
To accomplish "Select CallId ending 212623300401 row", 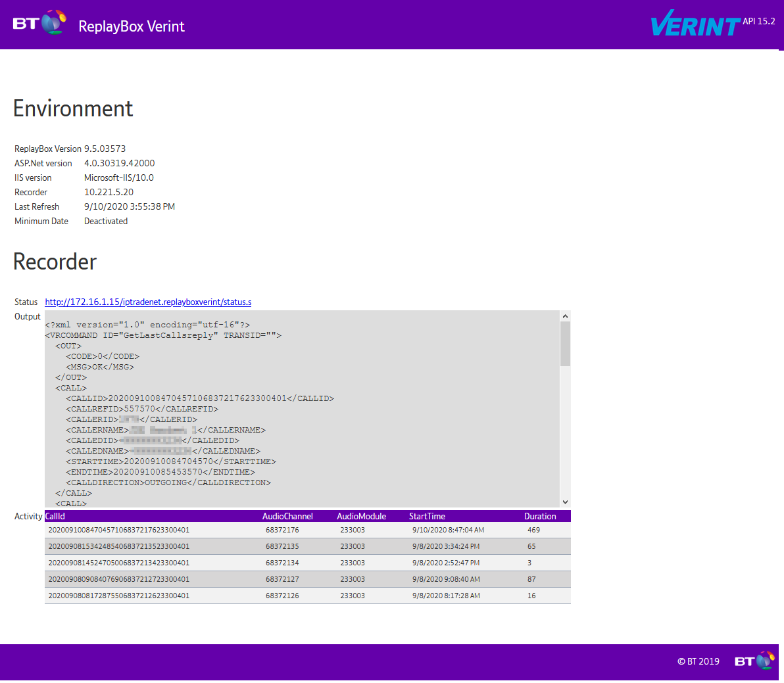I will click(x=308, y=596).
